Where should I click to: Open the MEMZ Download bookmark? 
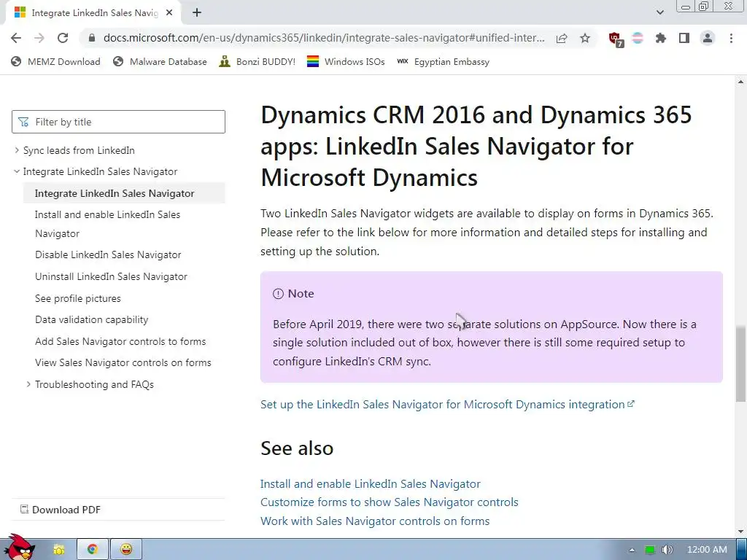tap(55, 61)
